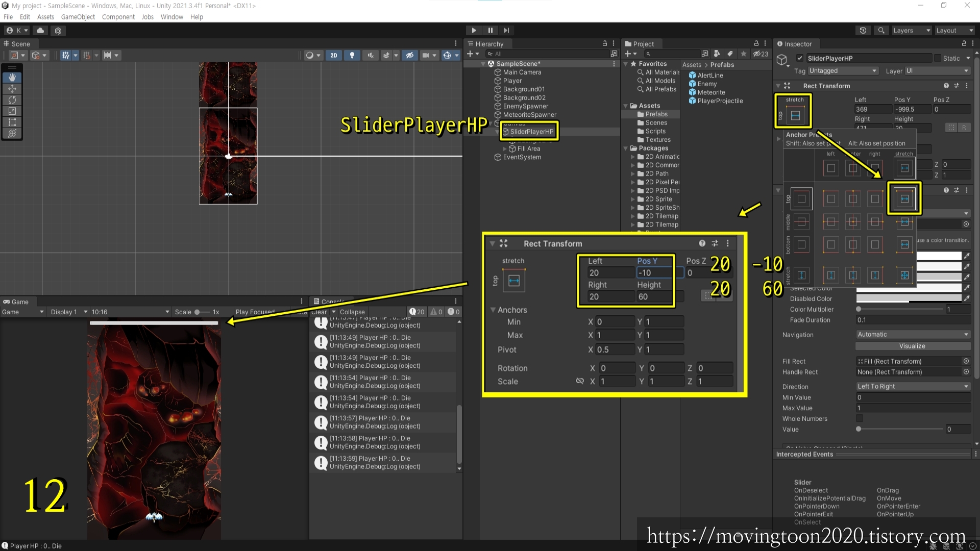Open Direction Left To Right dropdown
This screenshot has height=551, width=980.
[913, 387]
